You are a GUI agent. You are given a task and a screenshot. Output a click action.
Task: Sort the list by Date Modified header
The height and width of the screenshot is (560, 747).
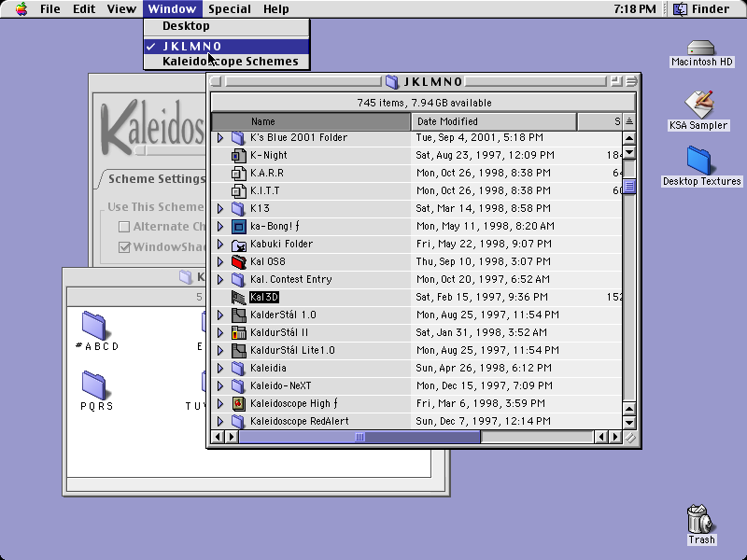coord(494,121)
